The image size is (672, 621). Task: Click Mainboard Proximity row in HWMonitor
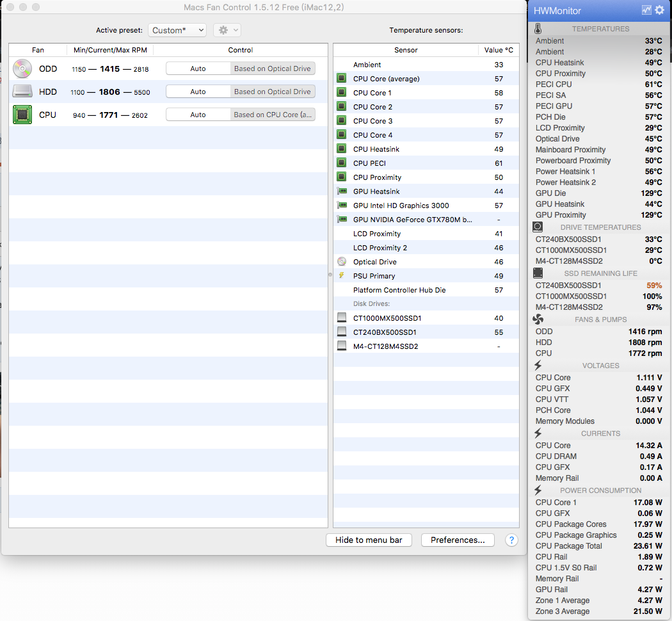(598, 150)
